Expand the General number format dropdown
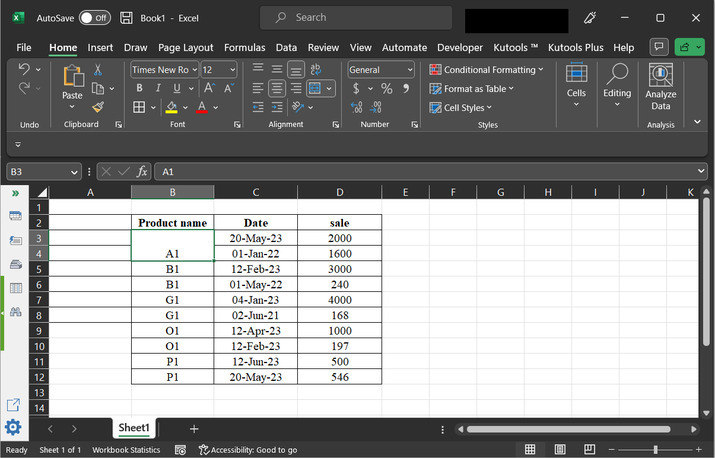Viewport: 715px width, 458px height. 409,70
